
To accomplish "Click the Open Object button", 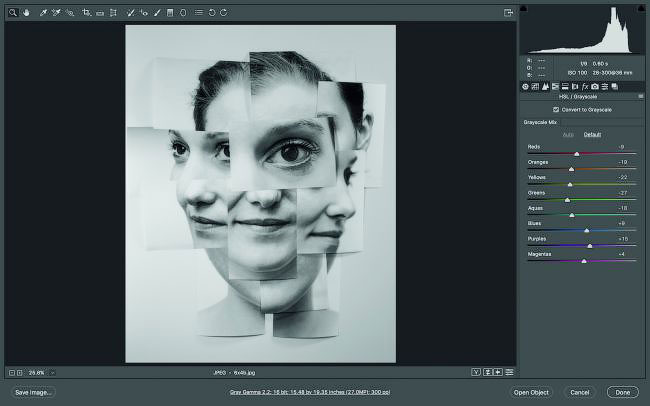I will [531, 392].
